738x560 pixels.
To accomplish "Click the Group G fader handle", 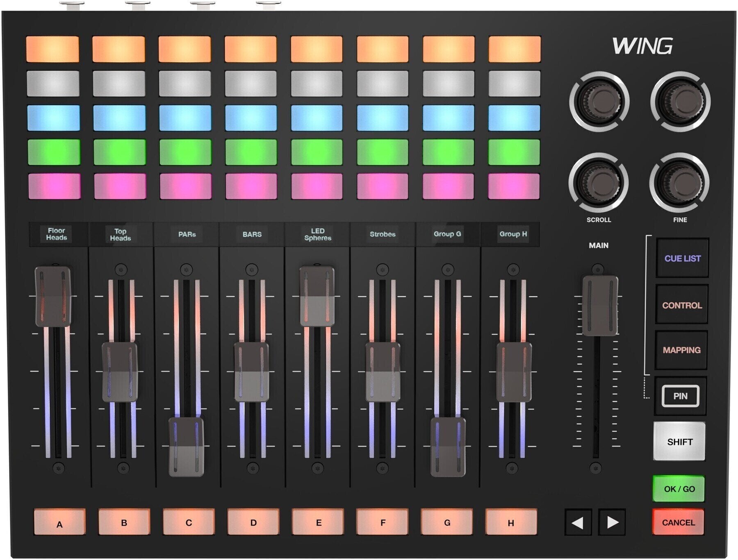I will coord(448,447).
